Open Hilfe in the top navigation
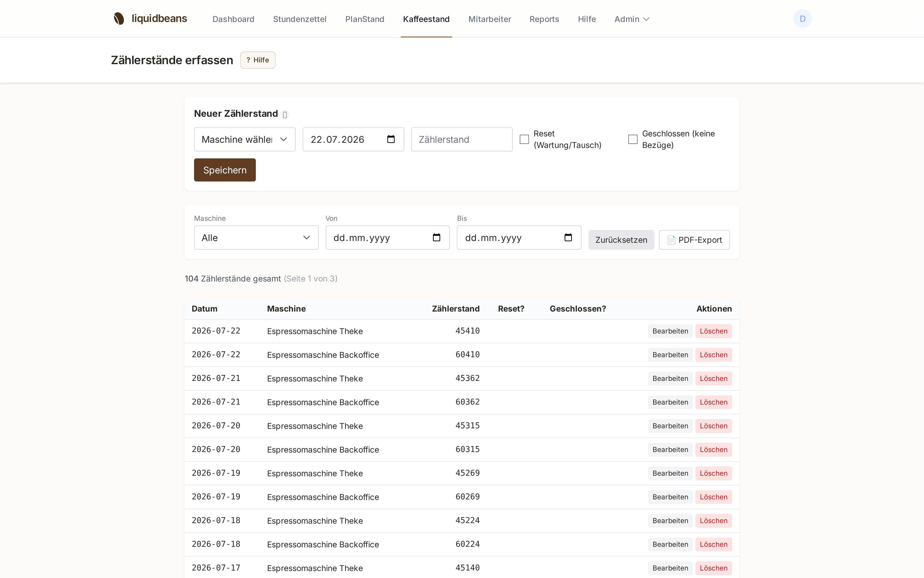 (x=587, y=19)
